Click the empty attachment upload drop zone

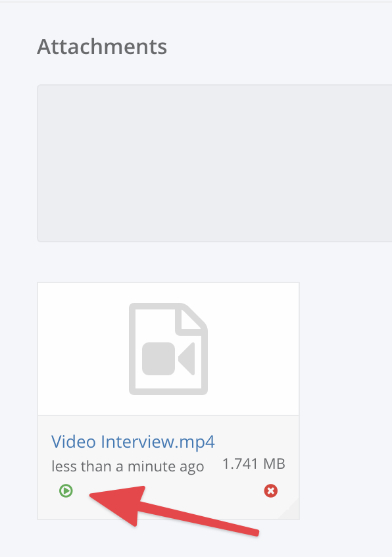point(214,163)
